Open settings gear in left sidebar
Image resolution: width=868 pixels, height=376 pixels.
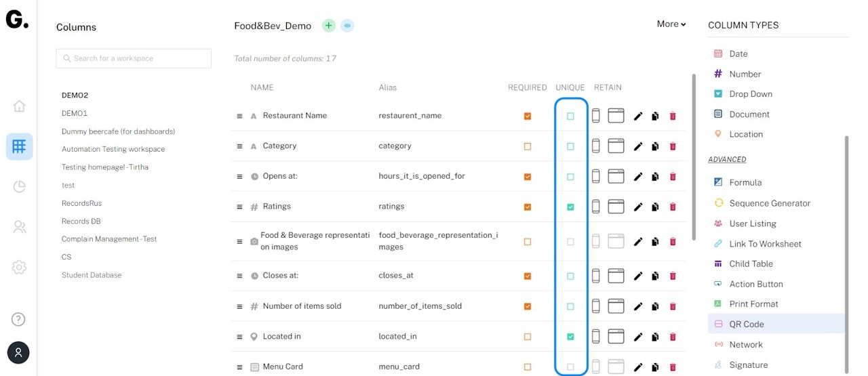coord(19,268)
